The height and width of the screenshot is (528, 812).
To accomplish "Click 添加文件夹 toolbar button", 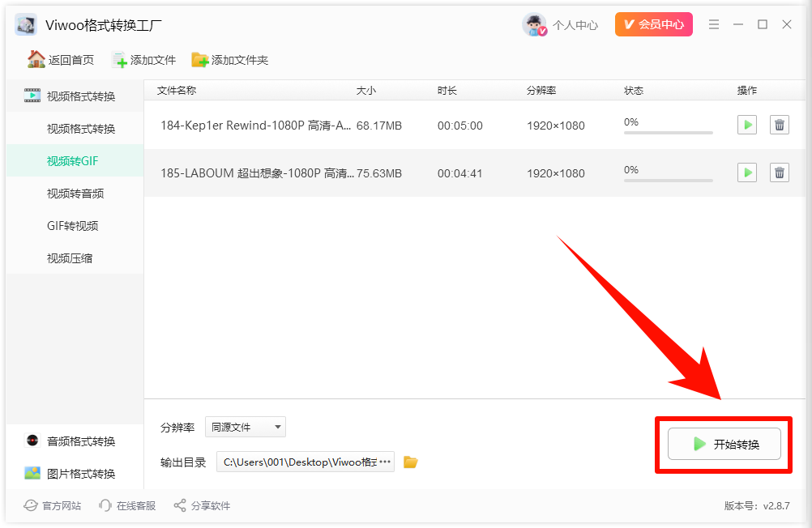I will click(230, 60).
